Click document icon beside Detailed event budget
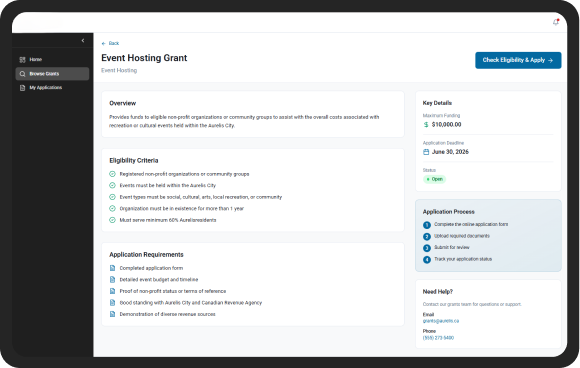 (112, 280)
